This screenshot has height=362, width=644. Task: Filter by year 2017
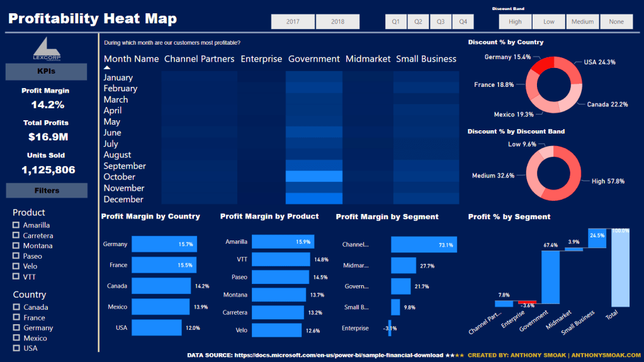pyautogui.click(x=293, y=21)
